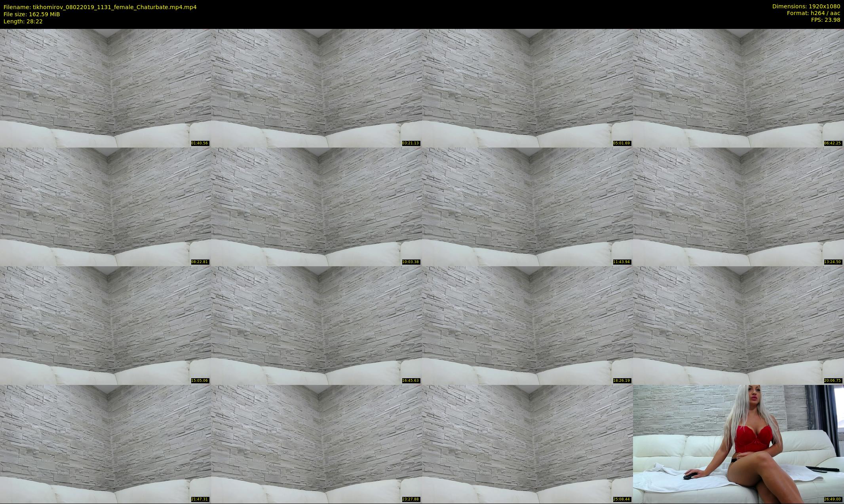
Task: Select the thumbnail stamped 11:43.94
Action: click(x=527, y=207)
